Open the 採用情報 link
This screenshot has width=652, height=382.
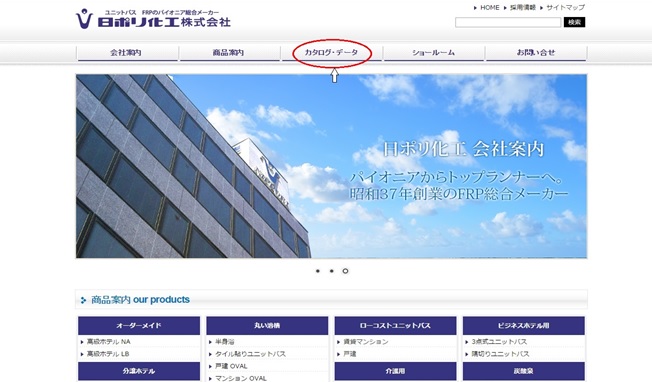tap(523, 7)
